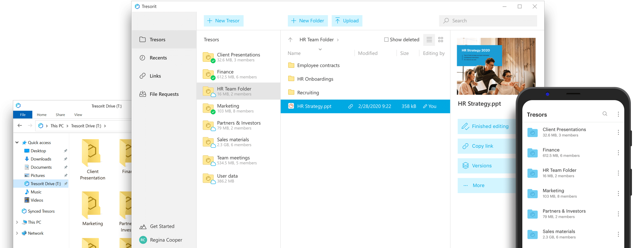644x248 pixels.
Task: Focus the Search field
Action: coord(488,21)
